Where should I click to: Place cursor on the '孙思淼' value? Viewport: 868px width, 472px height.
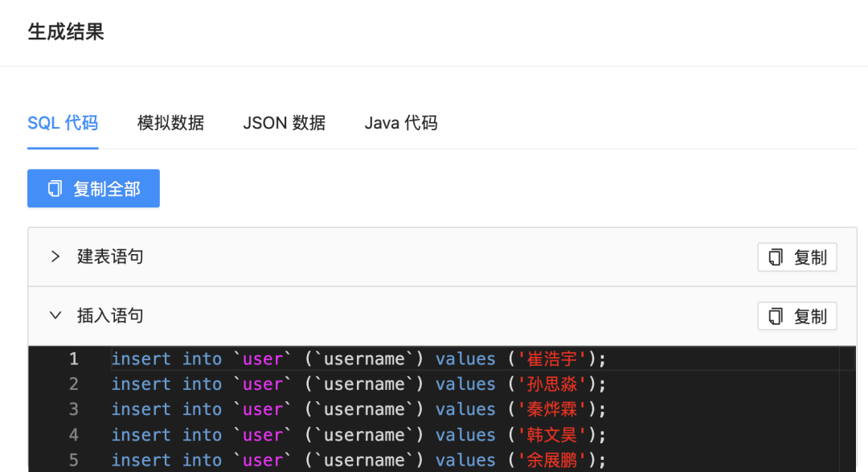coord(553,384)
